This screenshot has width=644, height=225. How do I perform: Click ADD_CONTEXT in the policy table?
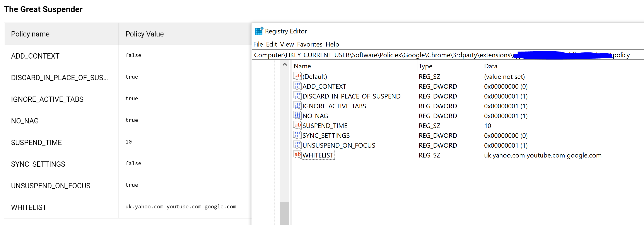point(35,56)
